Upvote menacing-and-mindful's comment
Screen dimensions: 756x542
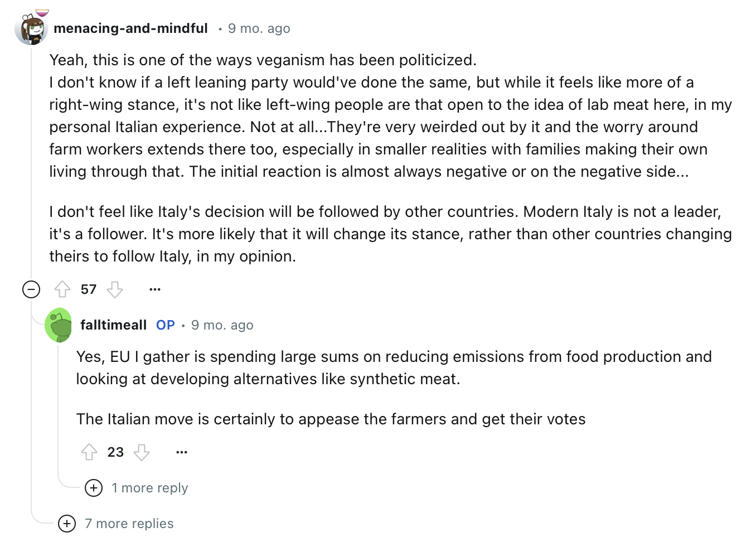pos(62,289)
